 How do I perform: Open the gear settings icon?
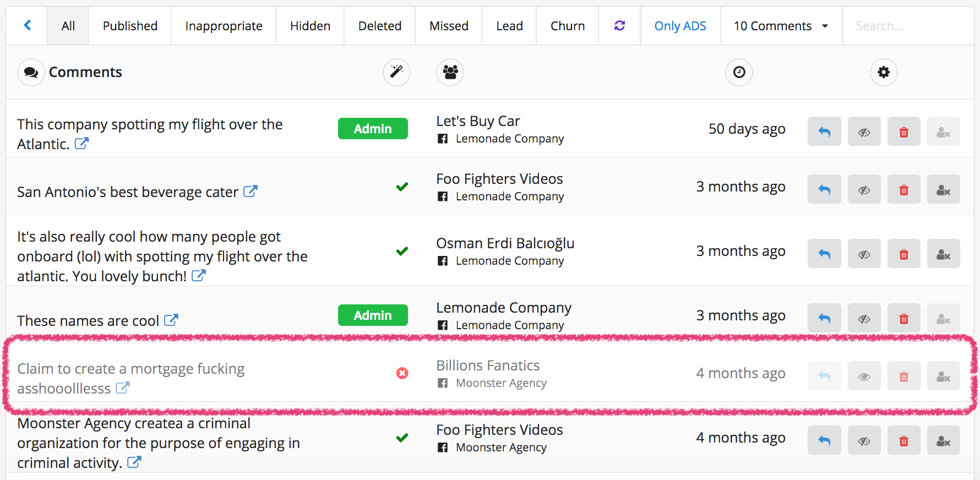pyautogui.click(x=884, y=72)
